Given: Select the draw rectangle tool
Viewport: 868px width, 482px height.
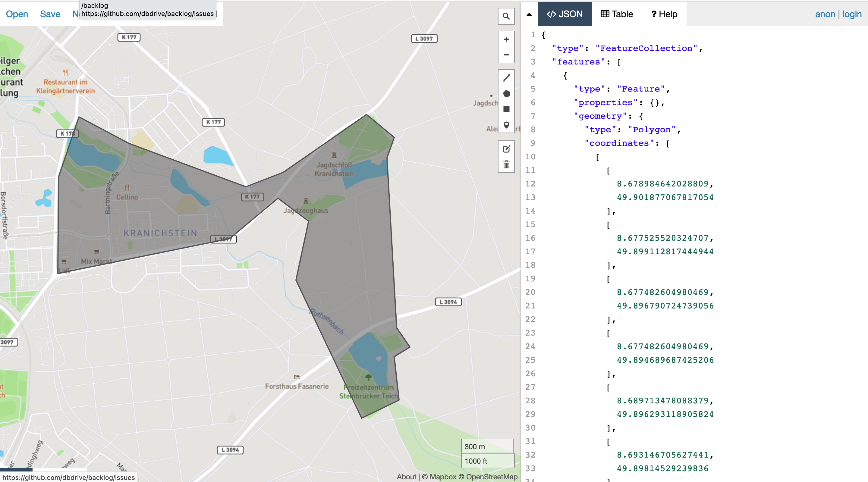Looking at the screenshot, I should [506, 109].
